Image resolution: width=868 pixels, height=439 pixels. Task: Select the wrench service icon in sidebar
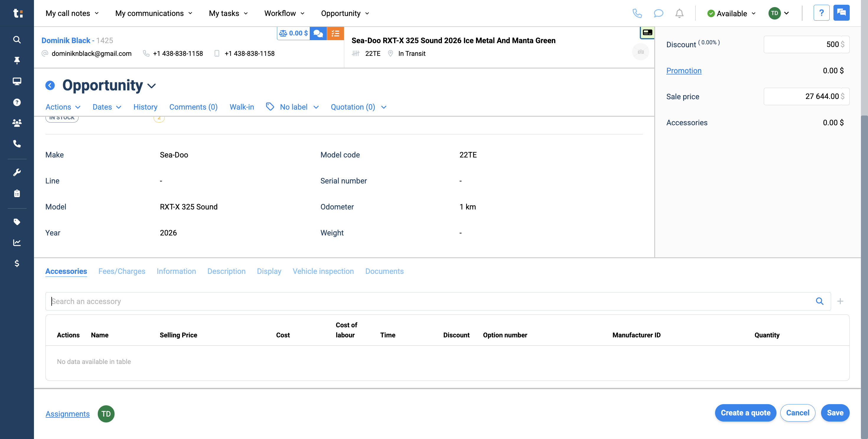point(17,172)
